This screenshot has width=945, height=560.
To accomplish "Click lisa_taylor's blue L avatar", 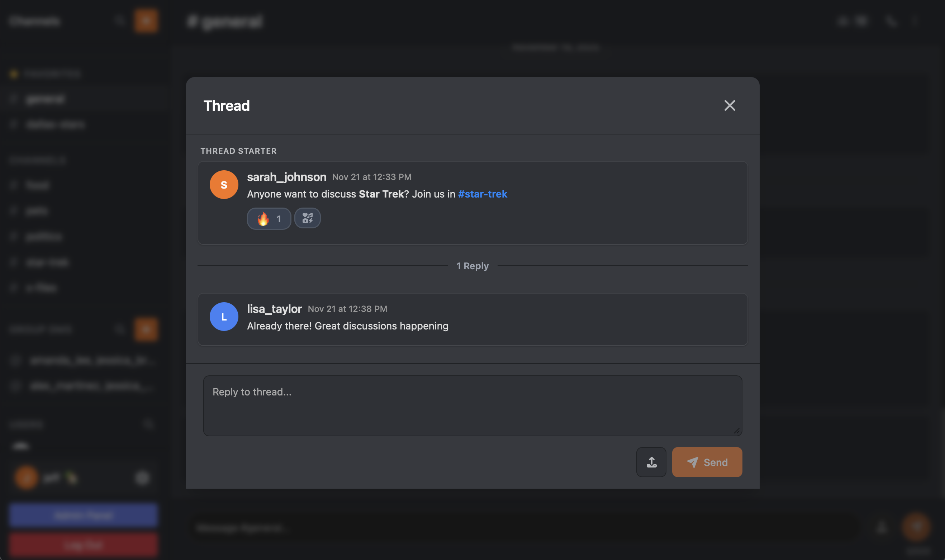I will (x=224, y=317).
